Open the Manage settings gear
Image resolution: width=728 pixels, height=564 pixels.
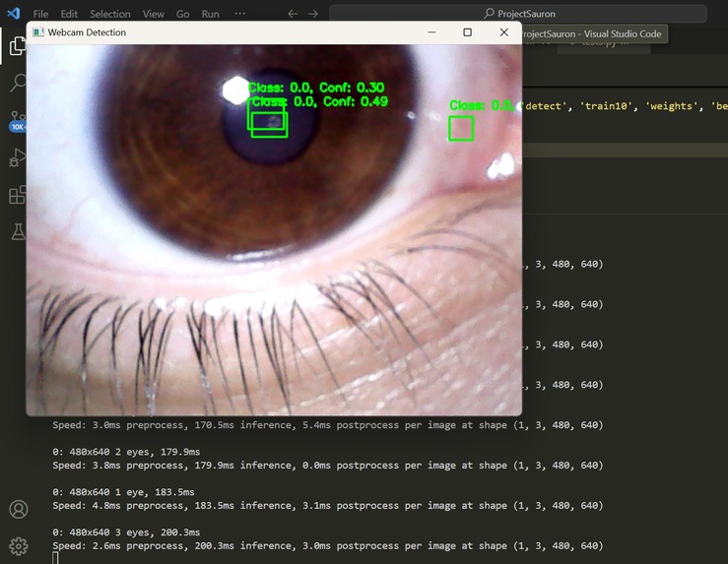pyautogui.click(x=19, y=546)
